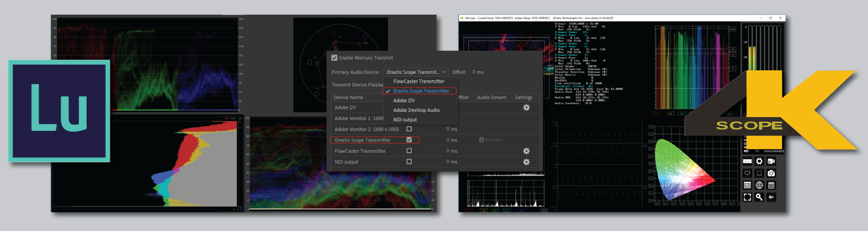The width and height of the screenshot is (868, 231).
Task: Toggle Enable Mercury Transmit checkbox
Action: coord(335,58)
